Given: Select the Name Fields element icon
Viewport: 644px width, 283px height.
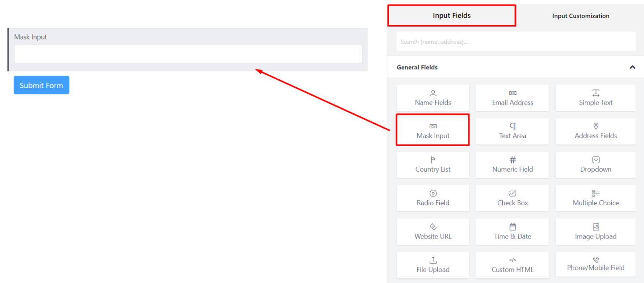Looking at the screenshot, I should tap(433, 97).
